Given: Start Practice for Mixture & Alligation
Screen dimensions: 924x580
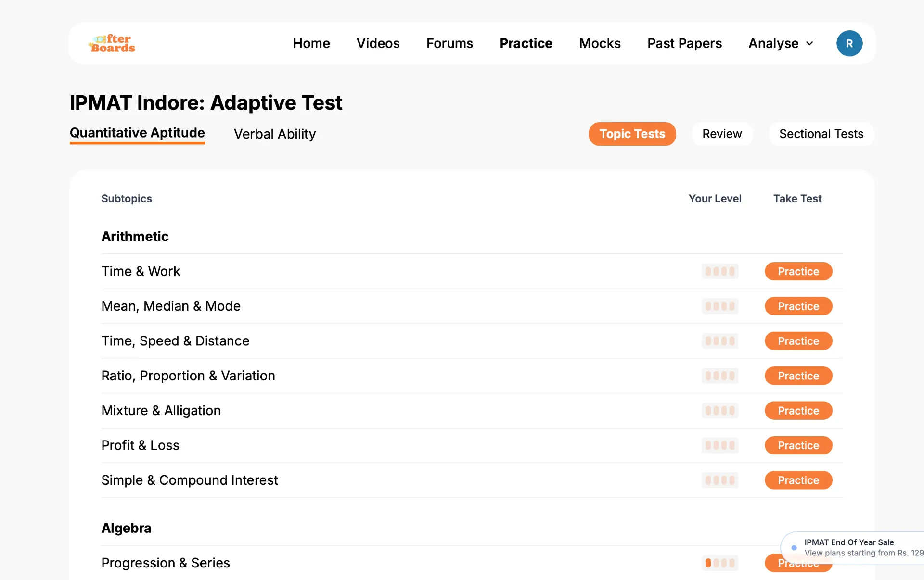Looking at the screenshot, I should tap(798, 411).
